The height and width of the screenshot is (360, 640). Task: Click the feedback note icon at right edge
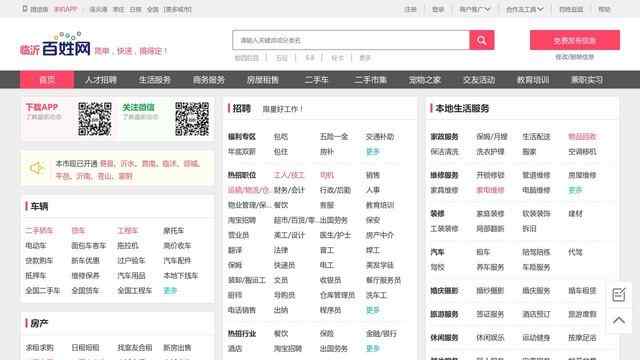coord(619,294)
